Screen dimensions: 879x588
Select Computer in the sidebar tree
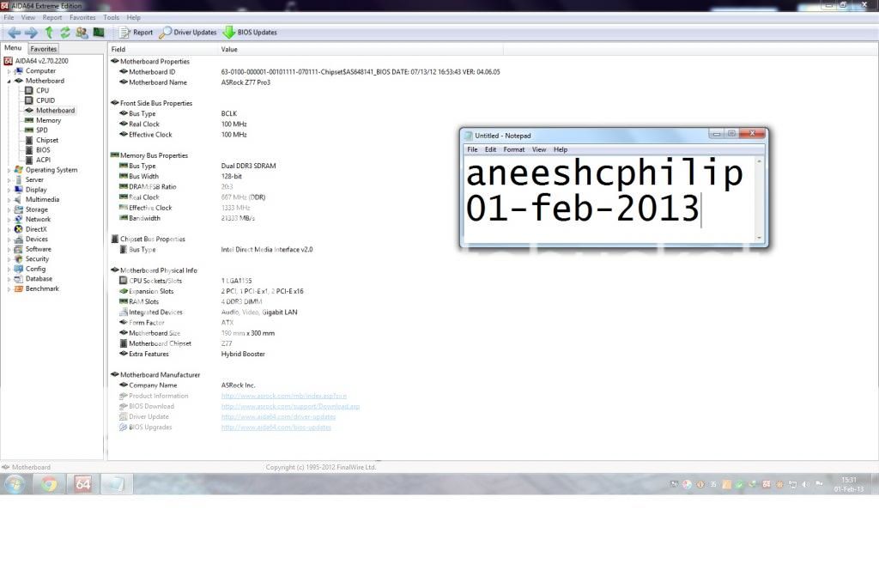pyautogui.click(x=40, y=71)
